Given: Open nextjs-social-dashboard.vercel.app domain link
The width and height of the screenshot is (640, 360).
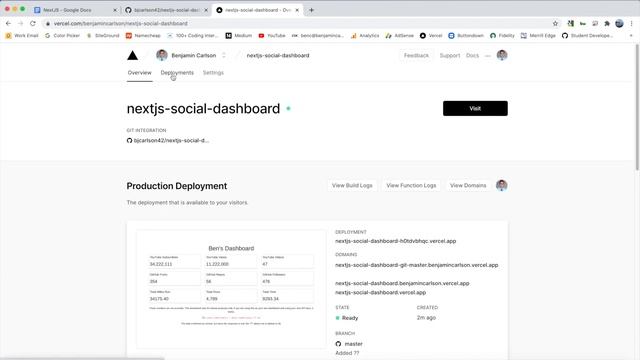Looking at the screenshot, I should (x=380, y=292).
